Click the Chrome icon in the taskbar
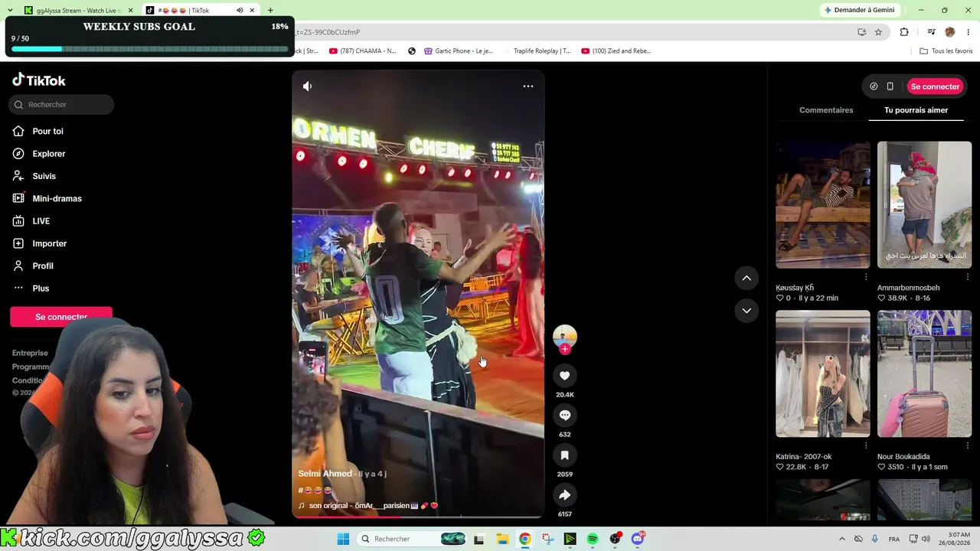Image resolution: width=980 pixels, height=551 pixels. pyautogui.click(x=524, y=539)
